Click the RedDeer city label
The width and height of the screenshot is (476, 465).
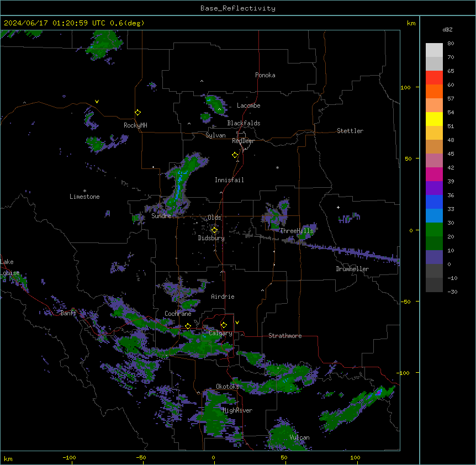coord(243,141)
